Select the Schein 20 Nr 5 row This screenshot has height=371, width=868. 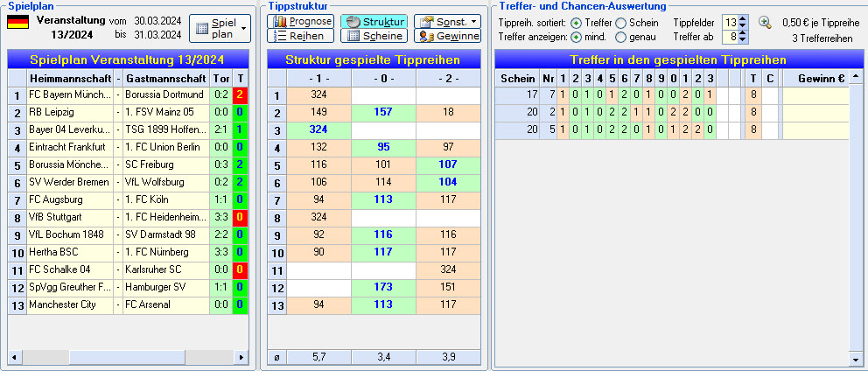pos(672,130)
